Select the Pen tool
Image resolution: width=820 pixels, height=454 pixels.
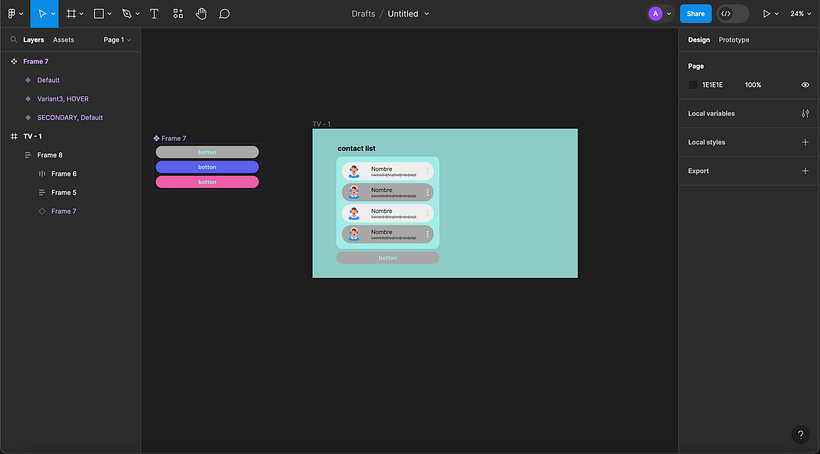pyautogui.click(x=126, y=14)
